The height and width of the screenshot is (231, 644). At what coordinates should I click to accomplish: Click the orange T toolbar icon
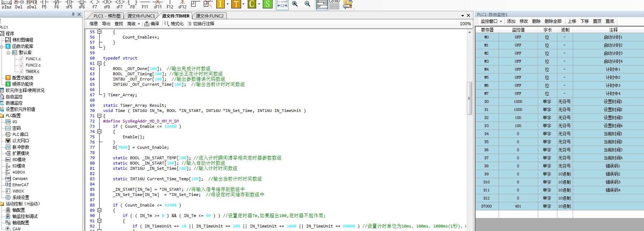pyautogui.click(x=236, y=4)
